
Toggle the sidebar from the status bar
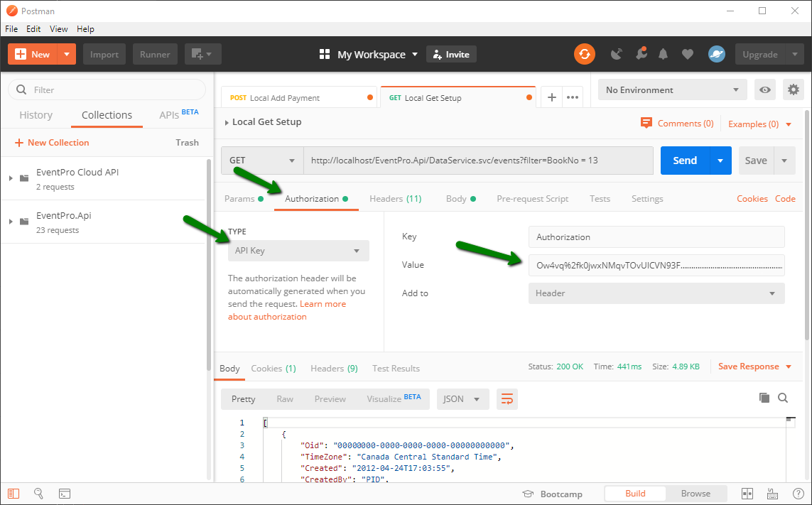click(x=13, y=494)
